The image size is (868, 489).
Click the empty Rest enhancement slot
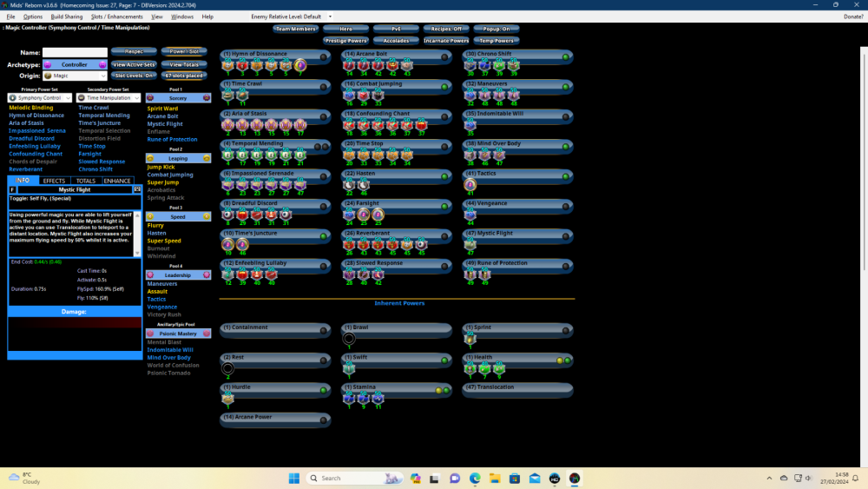(x=227, y=368)
